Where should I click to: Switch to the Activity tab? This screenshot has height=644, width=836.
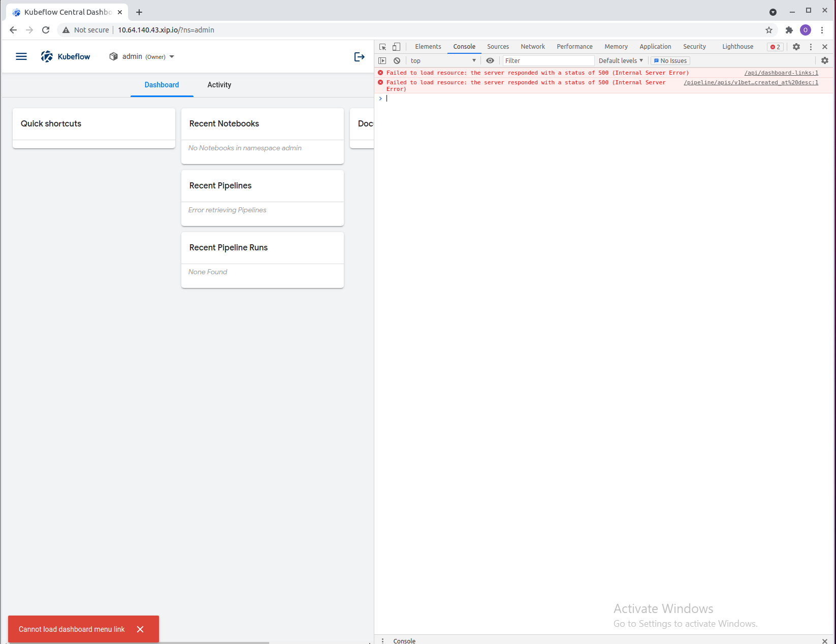(219, 85)
